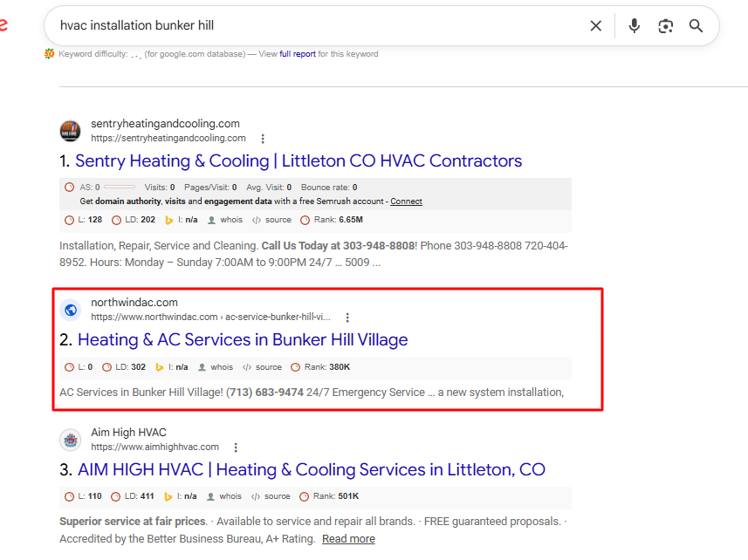Click LD: 411 metric
The width and height of the screenshot is (748, 560).
[x=133, y=496]
